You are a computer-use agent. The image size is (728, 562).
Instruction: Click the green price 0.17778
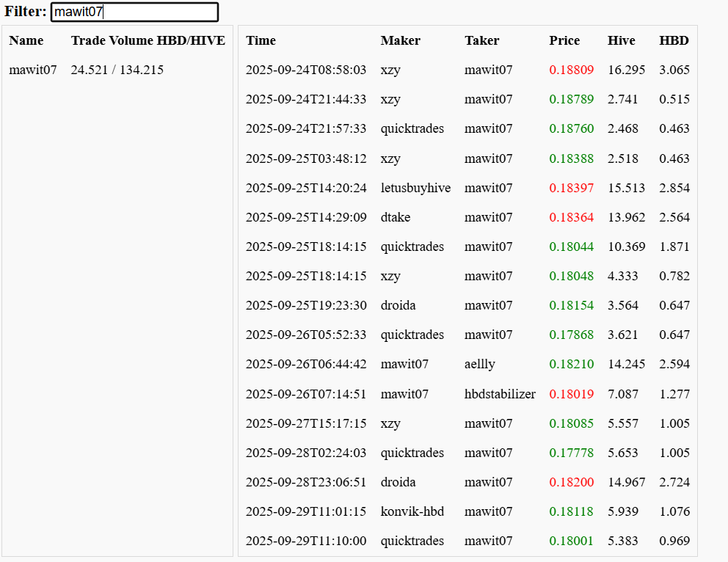(x=571, y=453)
